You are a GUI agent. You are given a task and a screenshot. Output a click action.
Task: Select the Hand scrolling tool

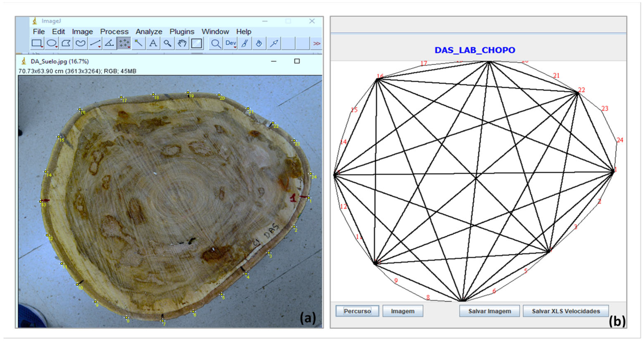[182, 43]
